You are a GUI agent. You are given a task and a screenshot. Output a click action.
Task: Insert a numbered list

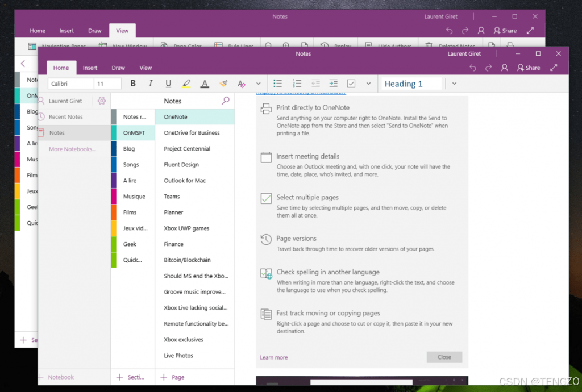point(297,84)
